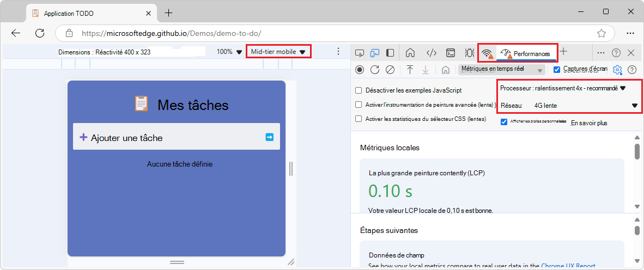This screenshot has width=644, height=270.
Task: Click the address bar URL
Action: click(171, 33)
